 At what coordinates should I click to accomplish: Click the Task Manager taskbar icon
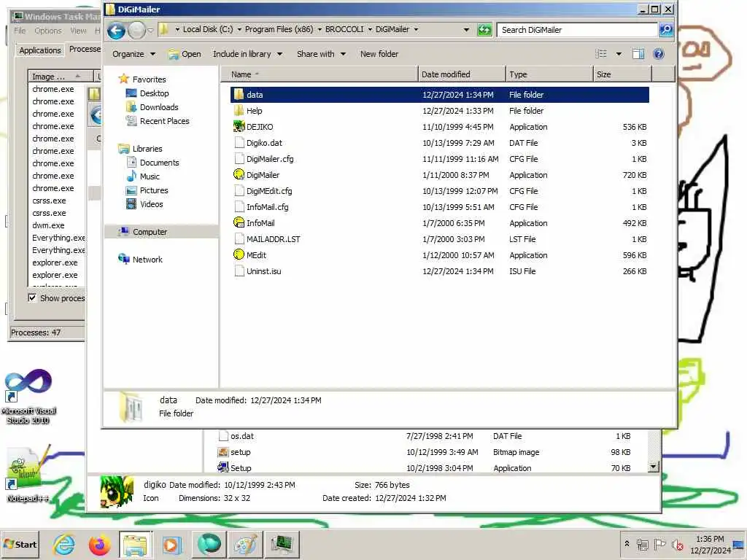[x=282, y=544]
